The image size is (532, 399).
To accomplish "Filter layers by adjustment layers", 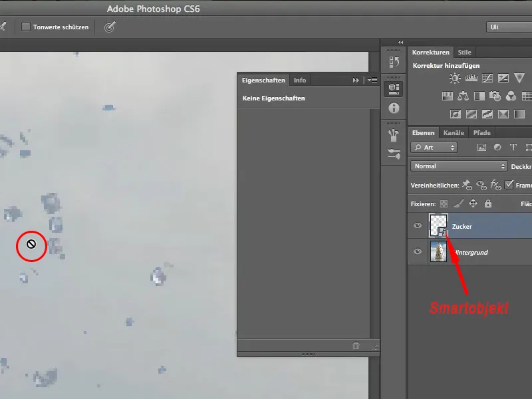I will tap(497, 147).
